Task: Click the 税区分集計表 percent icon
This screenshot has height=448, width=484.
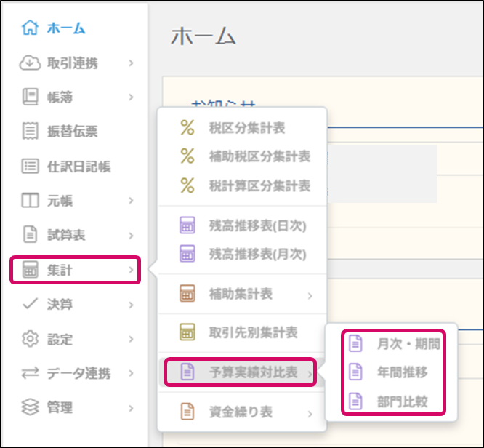Action: tap(187, 128)
